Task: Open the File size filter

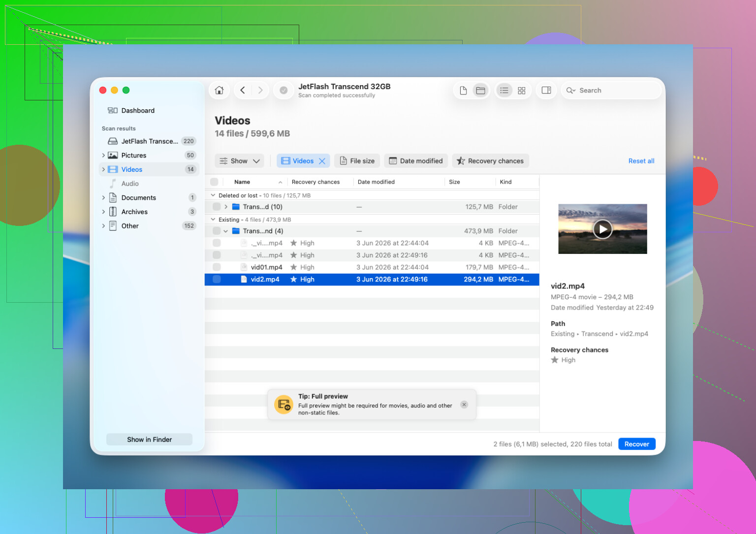Action: tap(357, 161)
